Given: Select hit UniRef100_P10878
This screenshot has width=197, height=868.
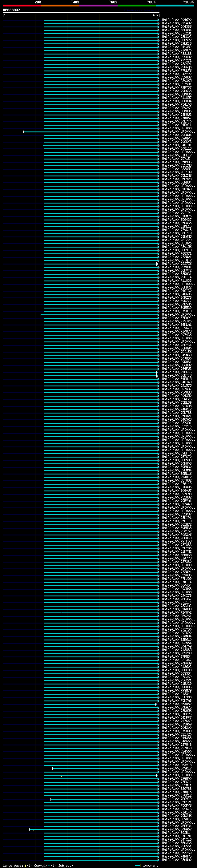Looking at the screenshot, I should click(x=176, y=331).
